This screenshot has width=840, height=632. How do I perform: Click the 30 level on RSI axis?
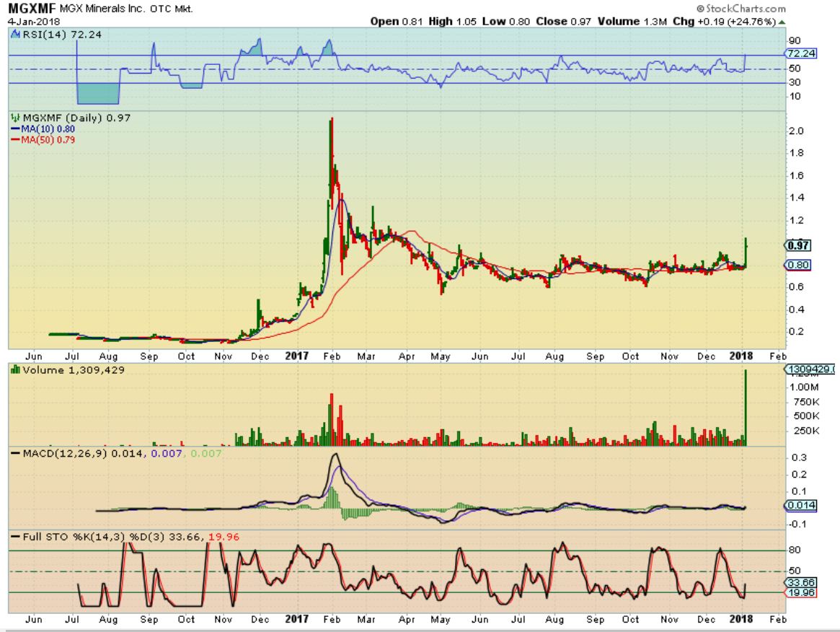(x=795, y=82)
